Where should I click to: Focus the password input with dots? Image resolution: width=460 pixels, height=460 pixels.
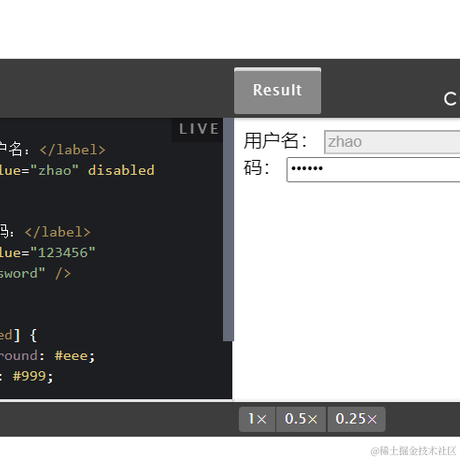373,170
